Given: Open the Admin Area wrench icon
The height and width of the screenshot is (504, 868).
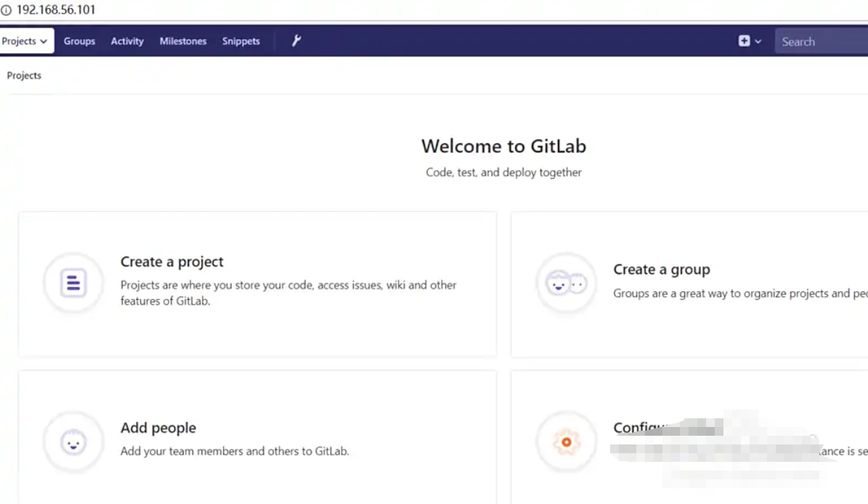Looking at the screenshot, I should pos(296,41).
